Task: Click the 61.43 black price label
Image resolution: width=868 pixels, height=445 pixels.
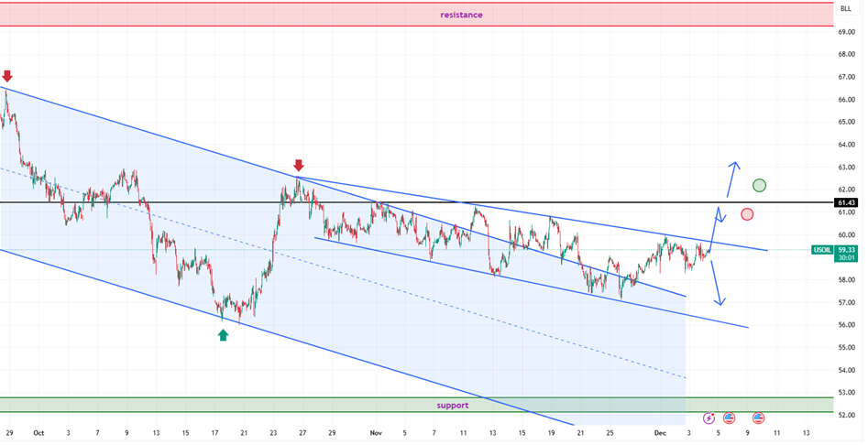Action: (x=847, y=202)
